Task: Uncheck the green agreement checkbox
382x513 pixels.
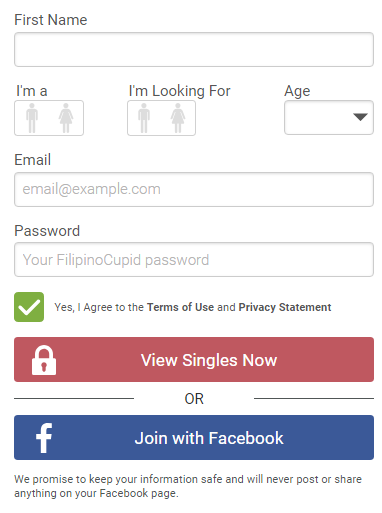Action: (x=29, y=307)
